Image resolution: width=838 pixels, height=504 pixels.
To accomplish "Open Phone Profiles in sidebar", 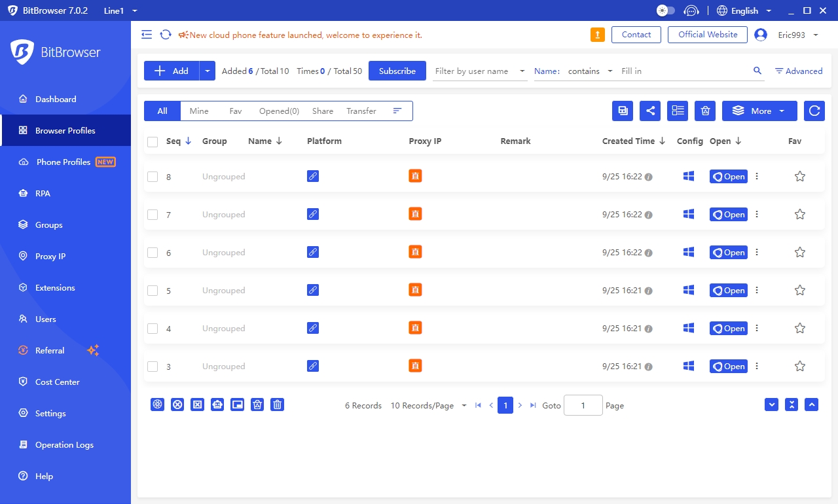I will click(x=65, y=162).
